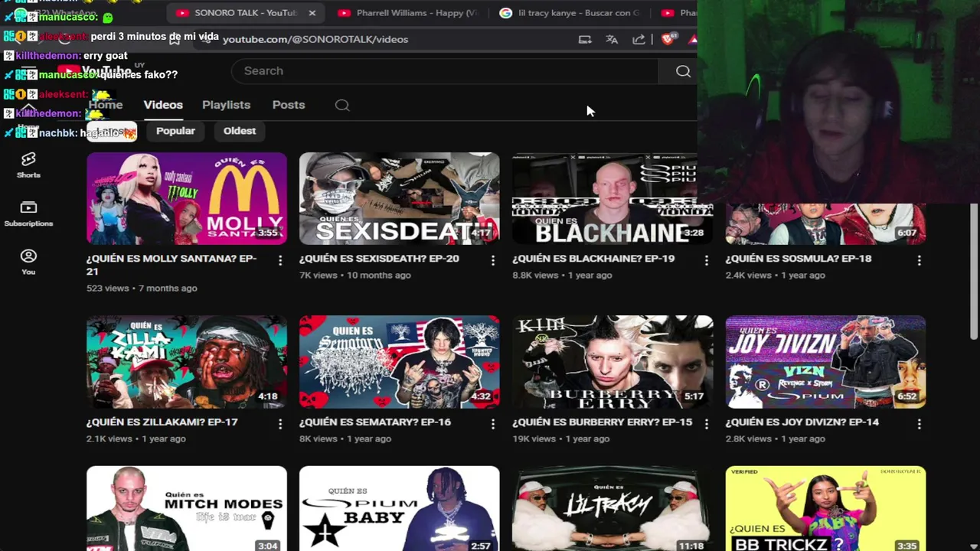
Task: Click title ¿QUIÉN ES BLACKHAINE? EP-19
Action: [x=593, y=259]
